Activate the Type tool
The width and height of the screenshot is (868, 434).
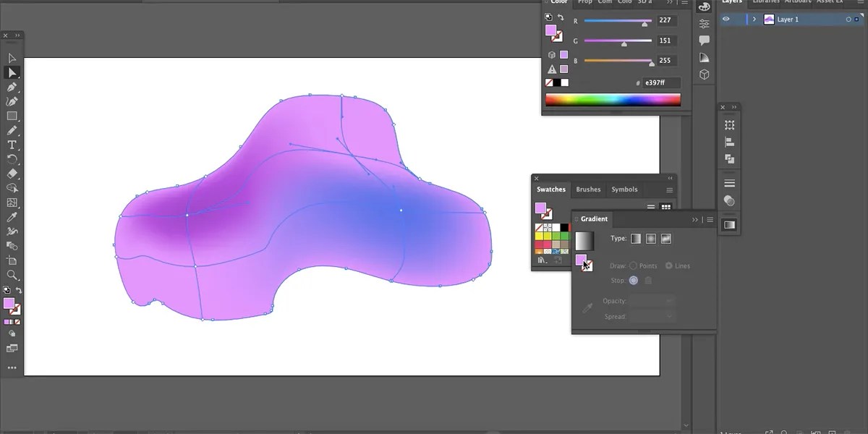12,145
